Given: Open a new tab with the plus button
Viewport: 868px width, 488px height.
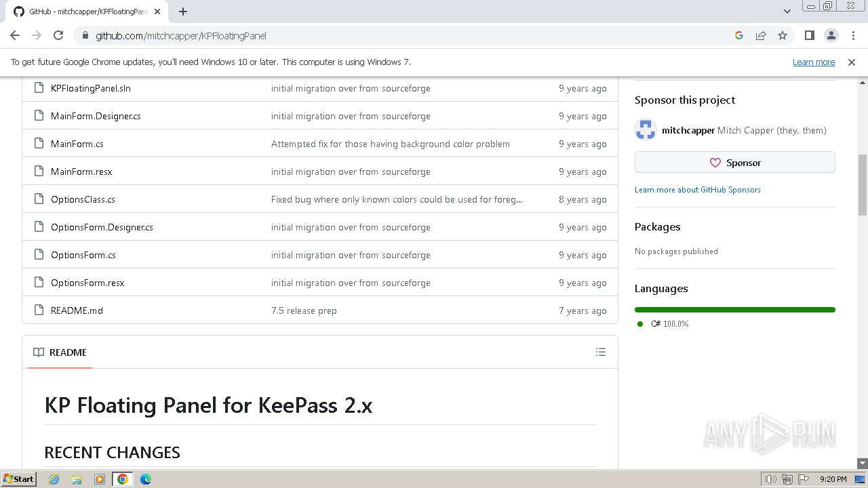Looking at the screenshot, I should pyautogui.click(x=183, y=12).
